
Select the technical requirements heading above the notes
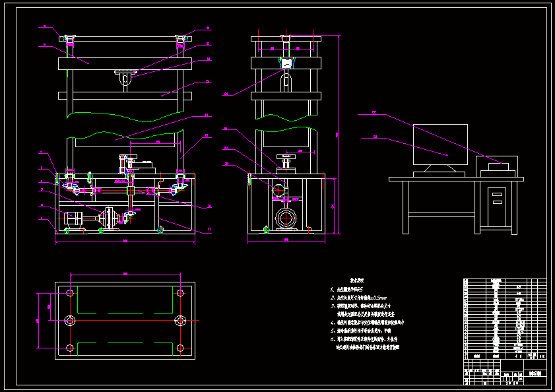point(357,280)
